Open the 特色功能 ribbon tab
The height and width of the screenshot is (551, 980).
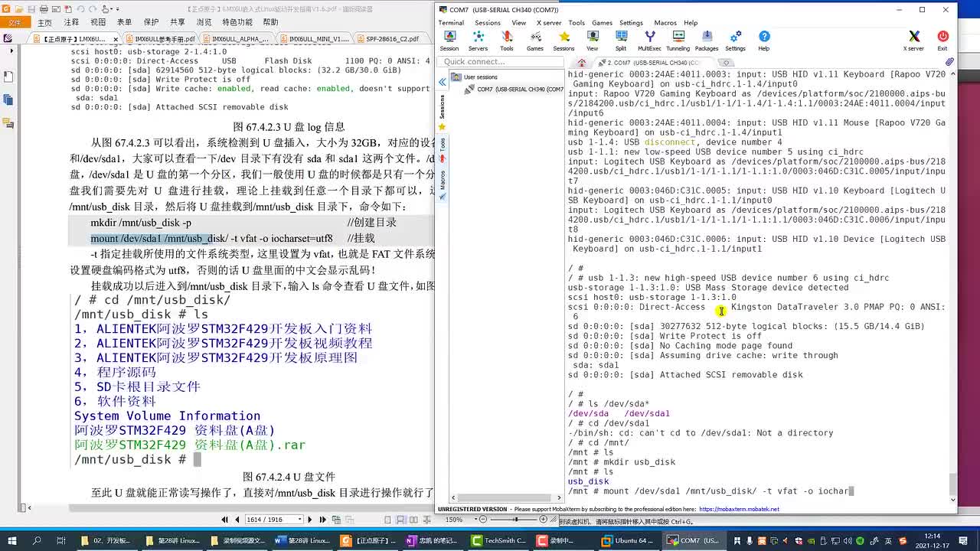[x=237, y=22]
